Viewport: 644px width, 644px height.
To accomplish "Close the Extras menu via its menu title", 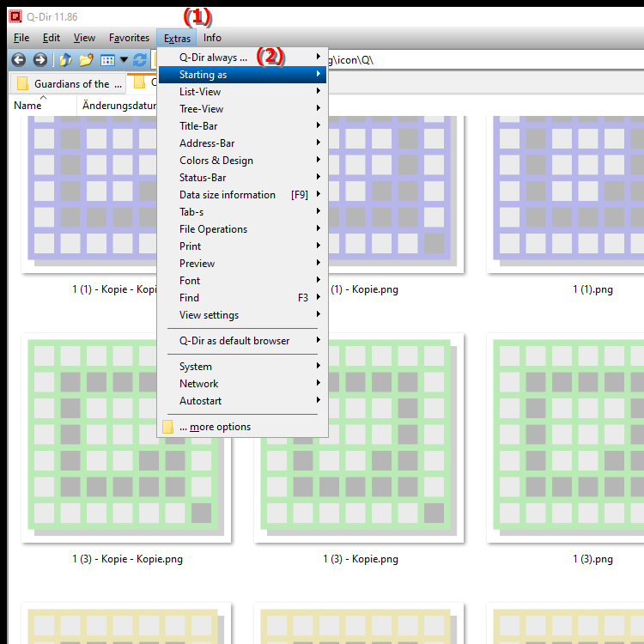I will click(177, 38).
